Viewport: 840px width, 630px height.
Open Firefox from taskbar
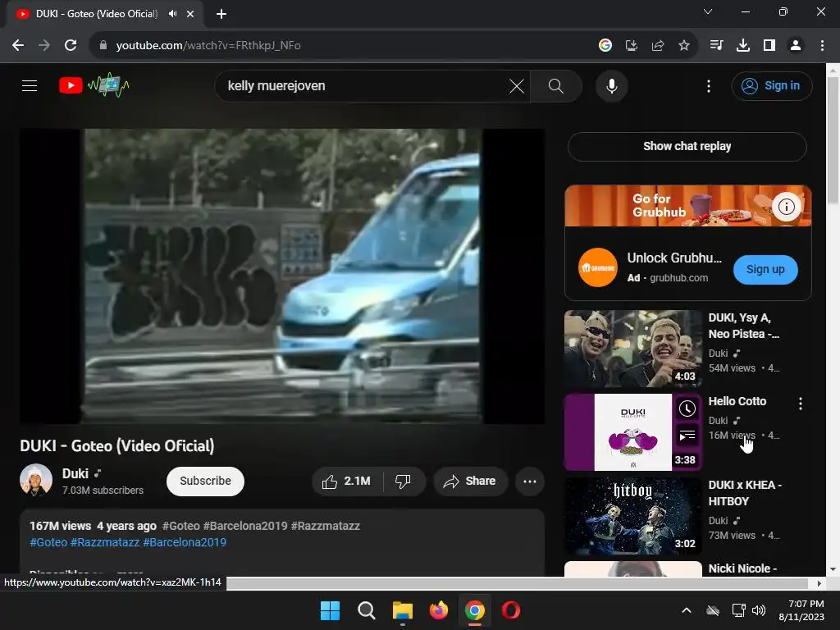pyautogui.click(x=439, y=610)
